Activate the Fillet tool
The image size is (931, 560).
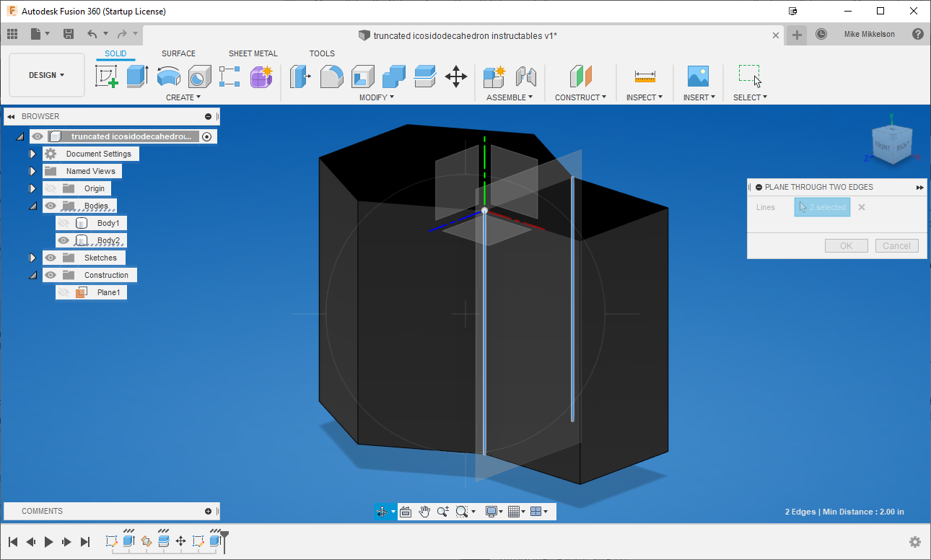click(331, 76)
